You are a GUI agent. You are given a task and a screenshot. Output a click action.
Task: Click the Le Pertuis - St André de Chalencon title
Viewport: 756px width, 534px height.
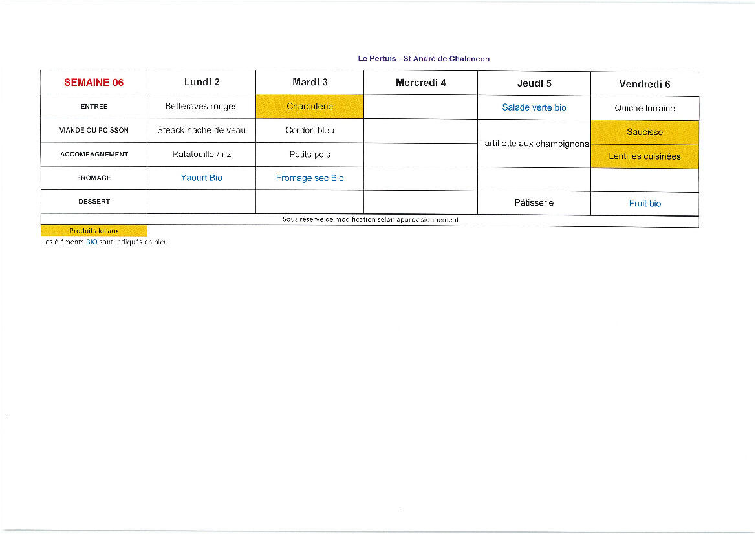click(x=424, y=59)
